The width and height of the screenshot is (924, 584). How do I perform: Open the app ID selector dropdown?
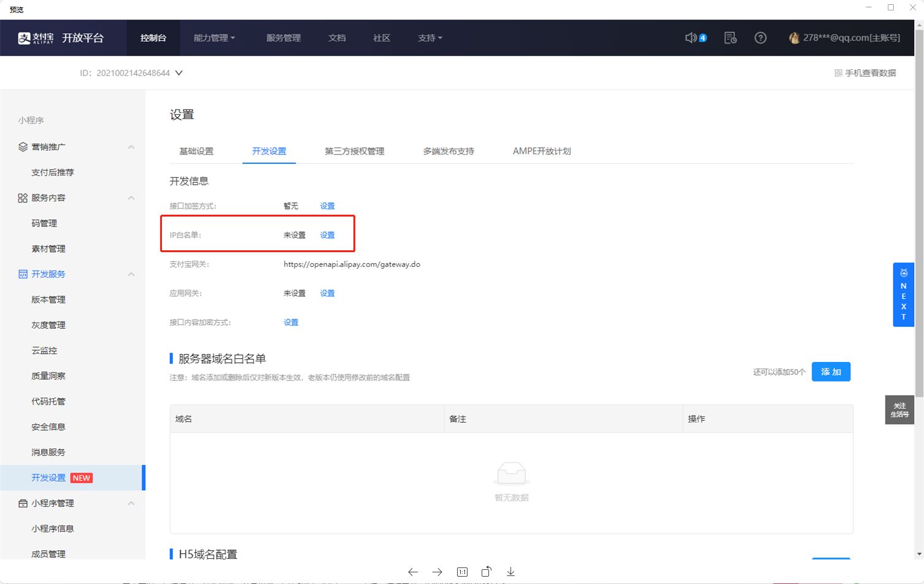179,73
